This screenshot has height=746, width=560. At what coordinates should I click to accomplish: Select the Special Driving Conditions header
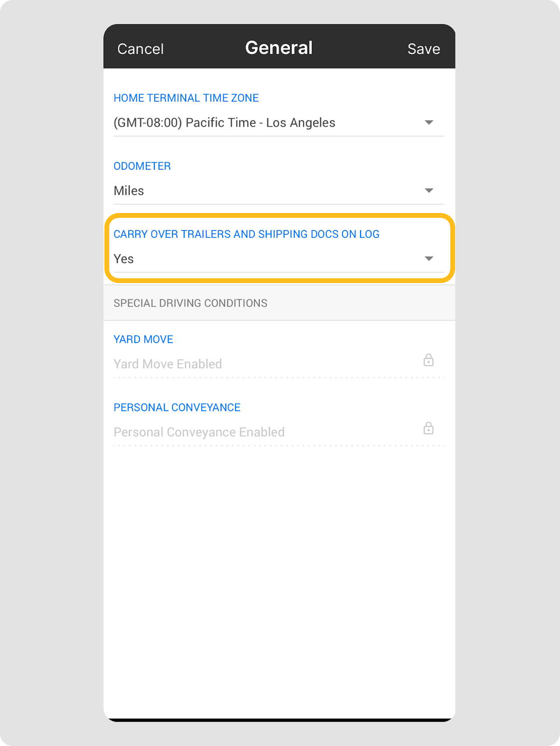coord(190,303)
